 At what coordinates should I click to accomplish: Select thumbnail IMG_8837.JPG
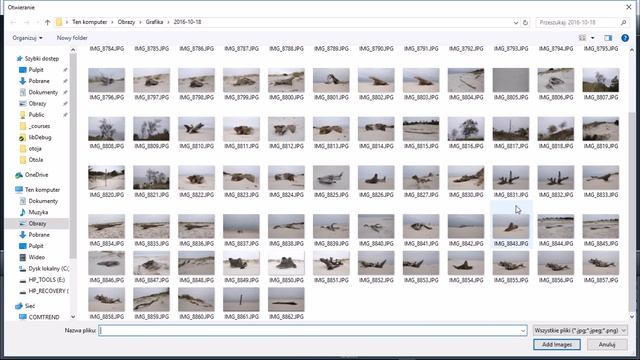(241, 227)
